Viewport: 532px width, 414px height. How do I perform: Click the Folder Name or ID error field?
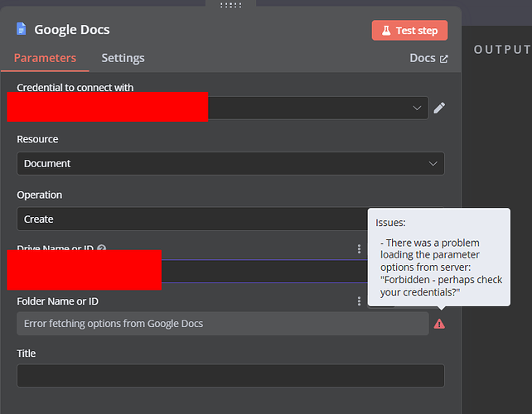223,324
